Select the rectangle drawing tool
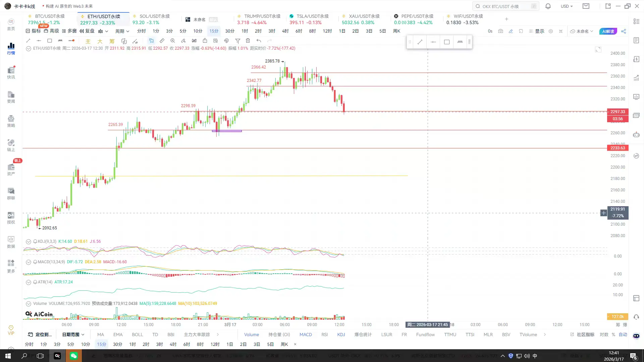 coord(50,41)
